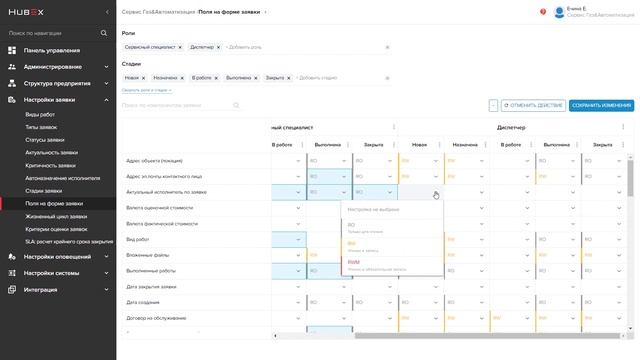Remove the Закрыта stage tag
Screen dimensions: 640x360
click(x=289, y=78)
